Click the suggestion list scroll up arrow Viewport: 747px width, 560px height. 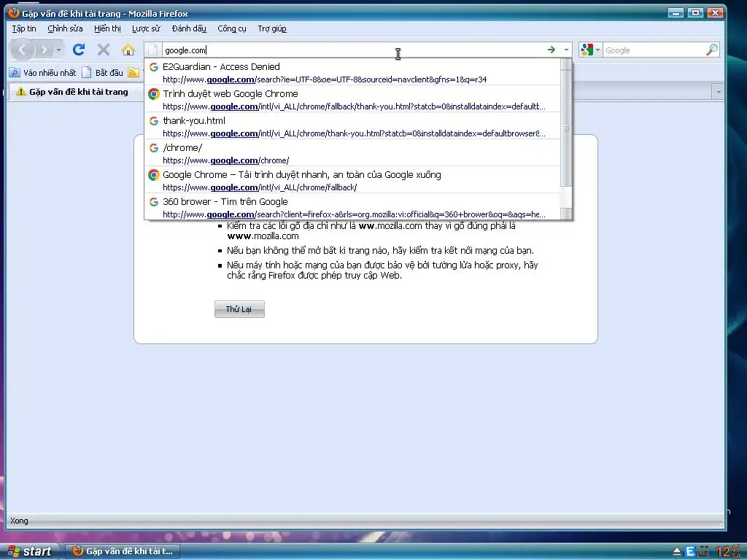(x=566, y=64)
